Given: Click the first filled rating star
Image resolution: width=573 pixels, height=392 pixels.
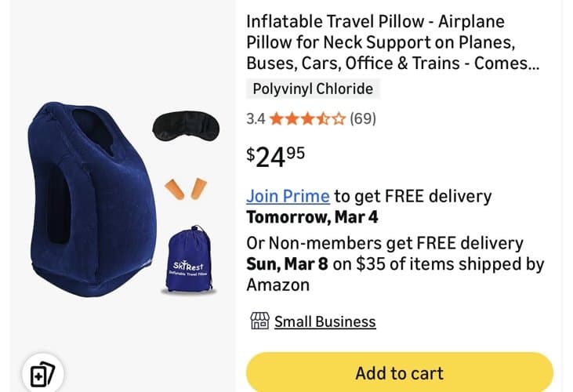Looking at the screenshot, I should [277, 118].
